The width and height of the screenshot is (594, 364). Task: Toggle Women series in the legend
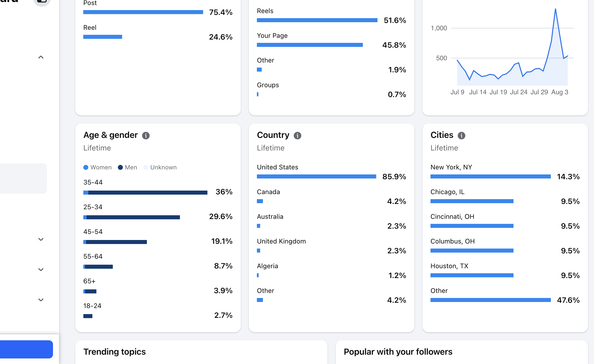pos(97,167)
